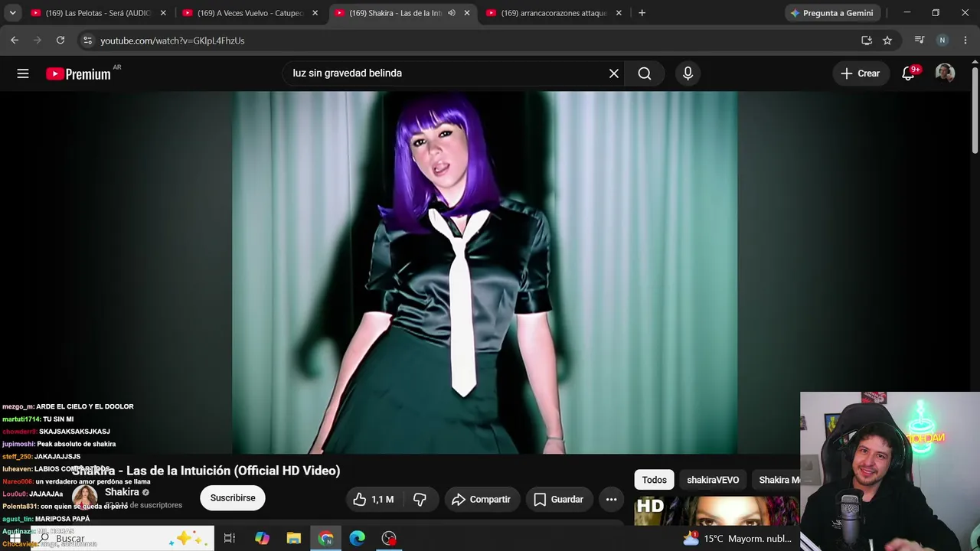Start voice search with the microphone

(x=688, y=73)
